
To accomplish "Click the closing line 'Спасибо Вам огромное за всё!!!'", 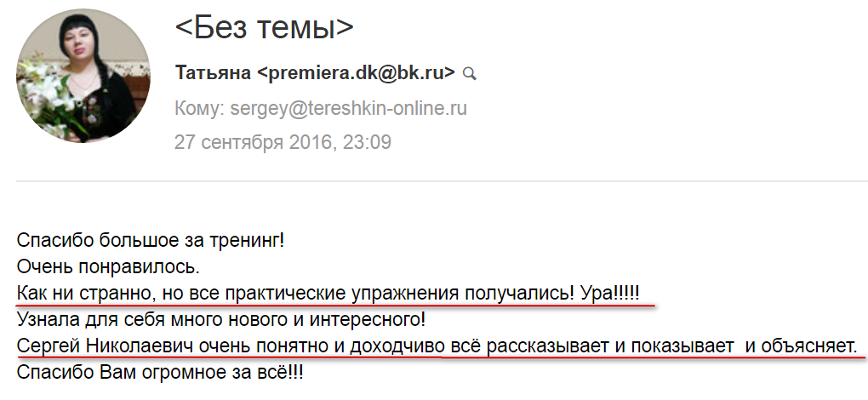I will coord(160,373).
